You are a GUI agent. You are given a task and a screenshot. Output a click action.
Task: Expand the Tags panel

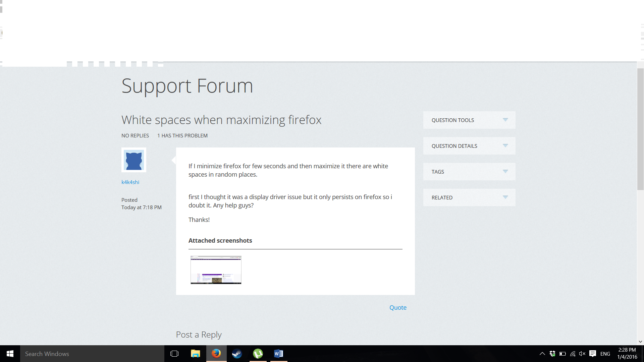(x=469, y=172)
